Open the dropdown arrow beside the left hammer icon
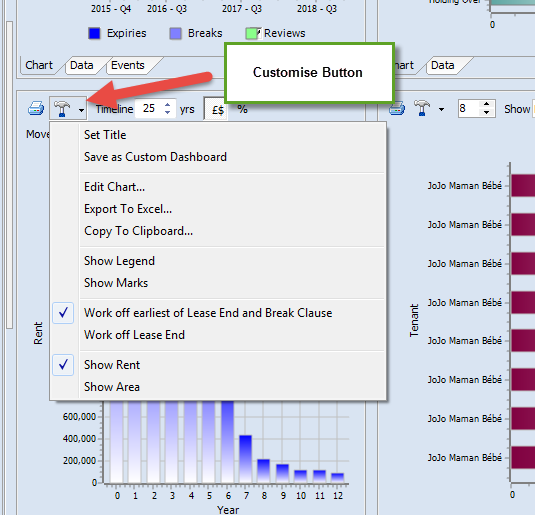 point(81,110)
